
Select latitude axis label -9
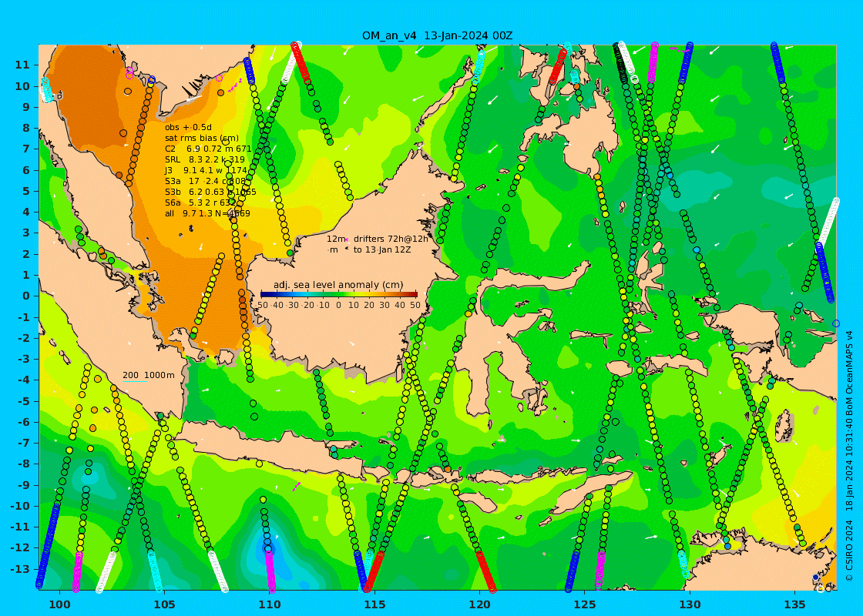click(x=24, y=485)
